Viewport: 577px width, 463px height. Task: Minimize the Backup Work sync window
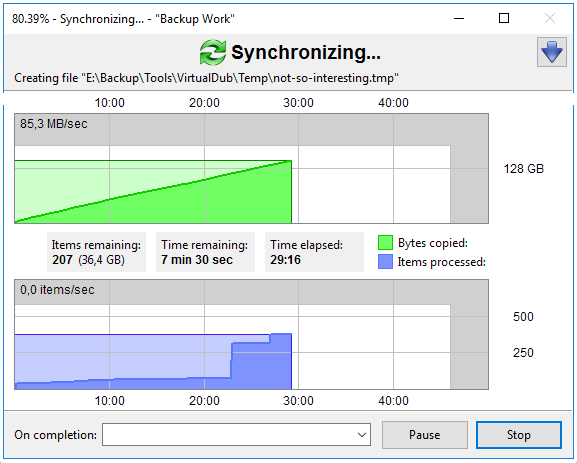click(x=459, y=18)
